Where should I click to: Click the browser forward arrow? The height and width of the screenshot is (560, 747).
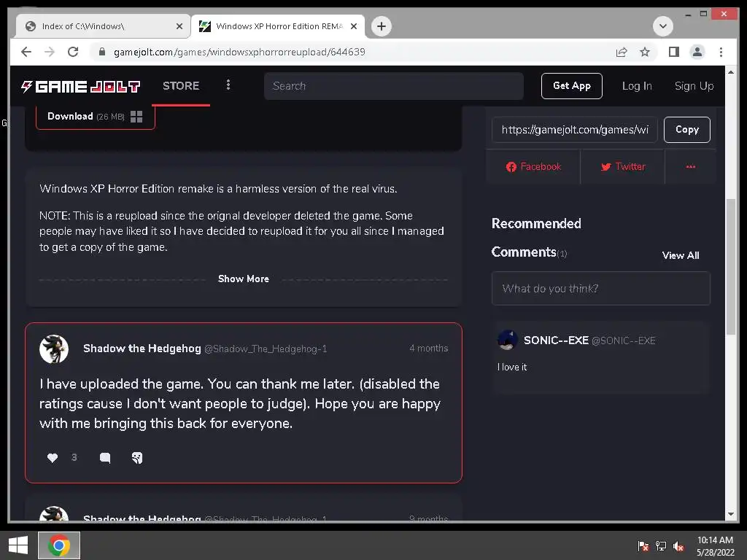(x=50, y=52)
